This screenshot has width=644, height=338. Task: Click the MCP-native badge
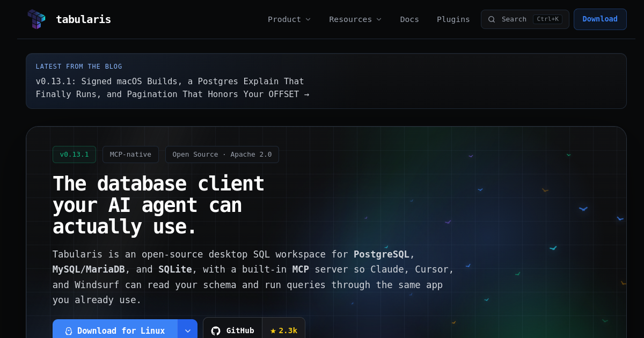[130, 155]
